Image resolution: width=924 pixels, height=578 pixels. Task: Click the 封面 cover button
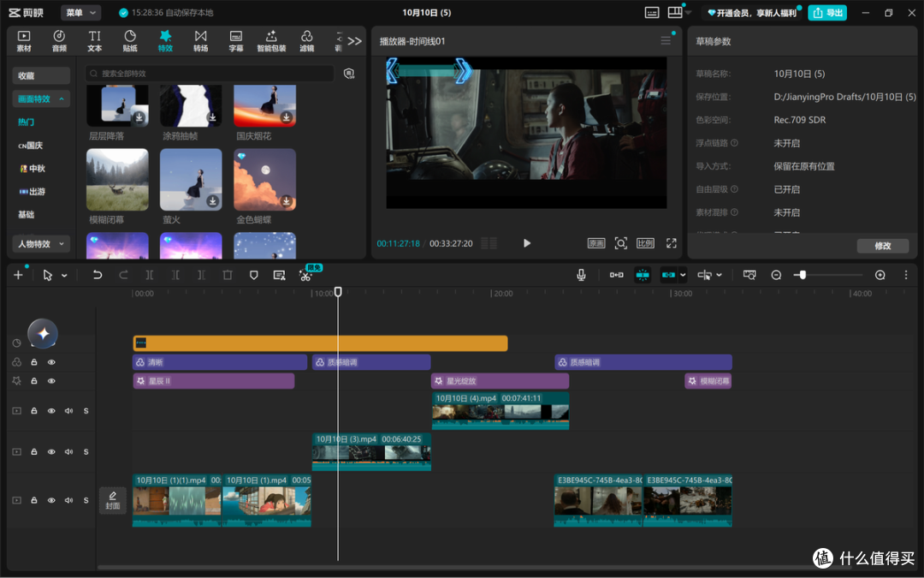tap(113, 500)
